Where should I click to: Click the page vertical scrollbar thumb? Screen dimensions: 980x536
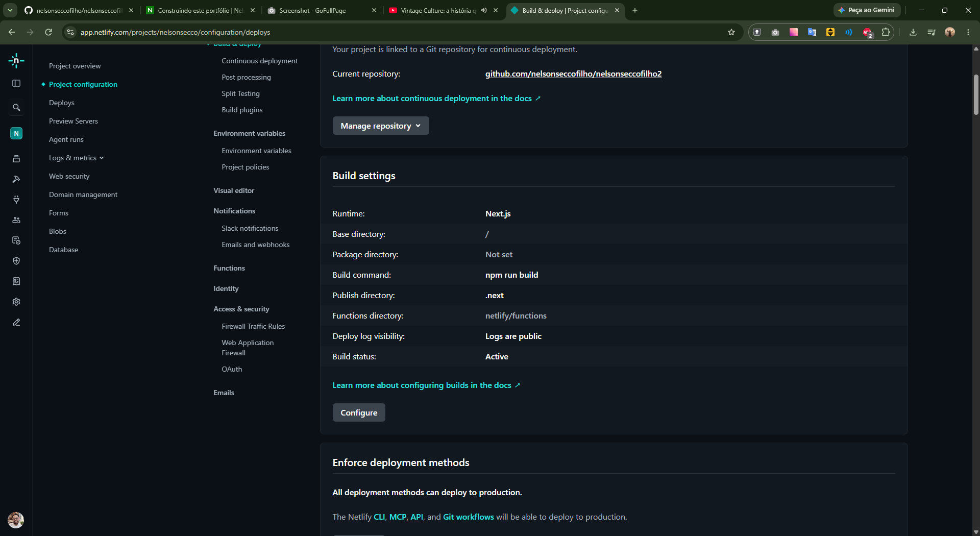point(976,94)
